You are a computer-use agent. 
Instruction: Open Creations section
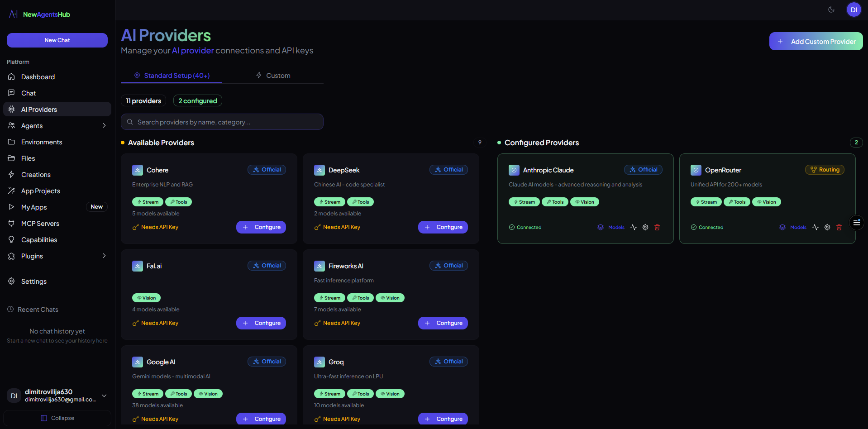(57, 175)
